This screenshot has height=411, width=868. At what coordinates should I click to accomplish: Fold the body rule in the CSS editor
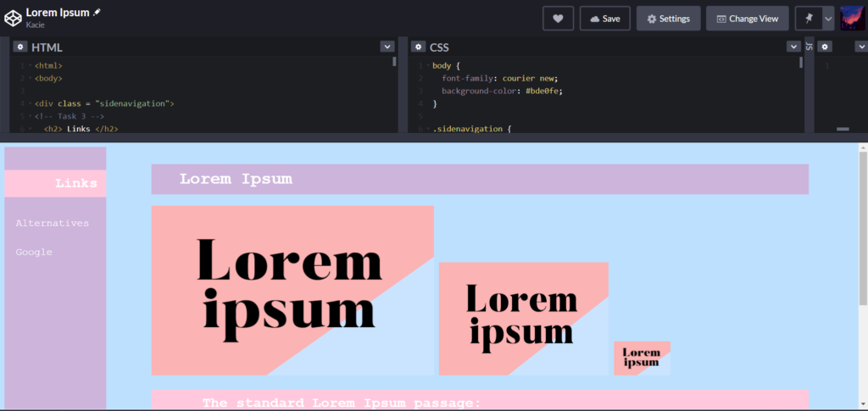click(428, 66)
